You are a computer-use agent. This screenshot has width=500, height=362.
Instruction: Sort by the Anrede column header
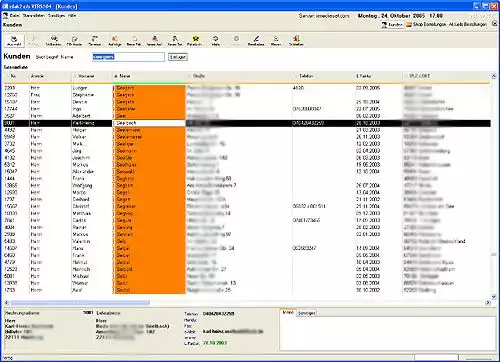point(49,76)
